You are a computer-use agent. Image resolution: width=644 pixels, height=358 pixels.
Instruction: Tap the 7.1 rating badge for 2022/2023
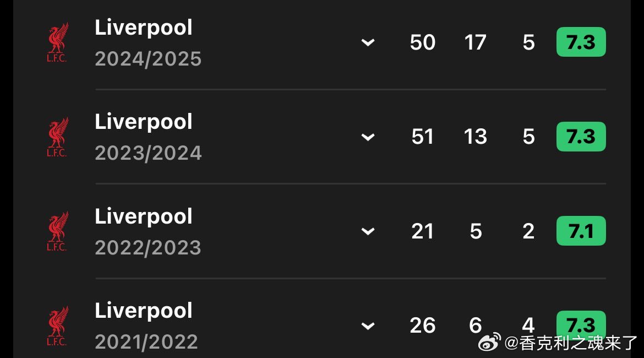tap(581, 231)
